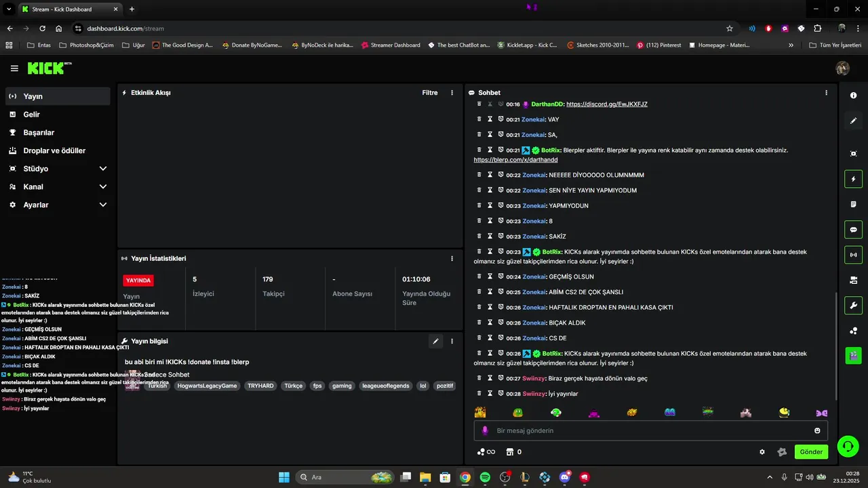Click the YAYINDA live status badge
This screenshot has width=868, height=488.
coord(138,281)
